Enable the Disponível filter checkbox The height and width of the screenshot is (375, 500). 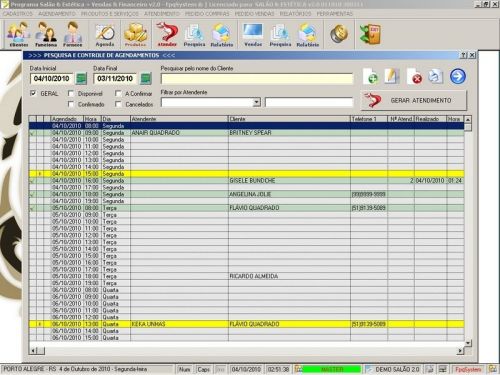tap(71, 93)
